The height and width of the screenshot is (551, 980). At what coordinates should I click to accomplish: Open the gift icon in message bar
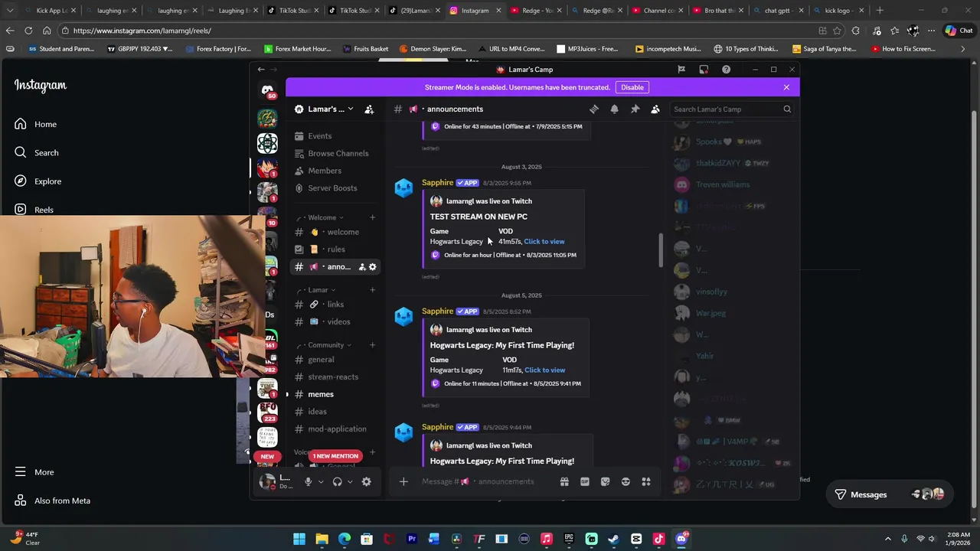564,481
